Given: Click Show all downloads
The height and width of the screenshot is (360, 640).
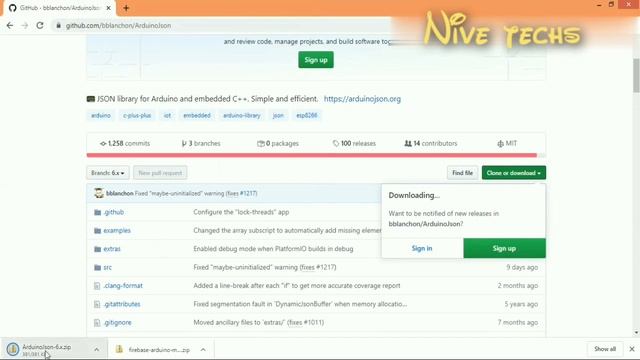Looking at the screenshot, I should tap(605, 349).
